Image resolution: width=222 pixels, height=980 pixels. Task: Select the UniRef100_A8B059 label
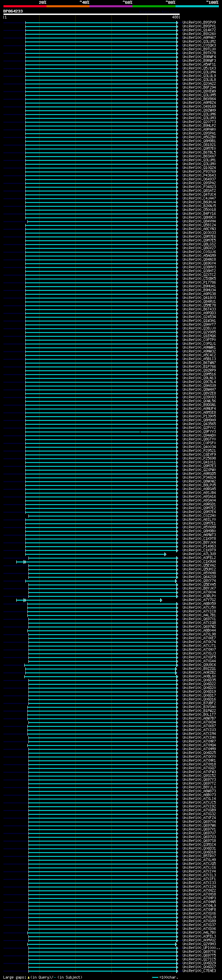(199, 604)
